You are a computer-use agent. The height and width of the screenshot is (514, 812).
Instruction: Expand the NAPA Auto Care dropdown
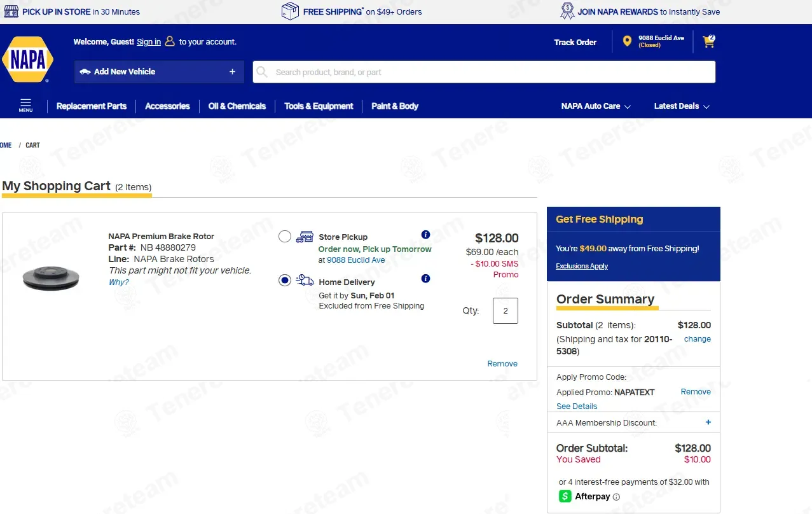pos(596,106)
